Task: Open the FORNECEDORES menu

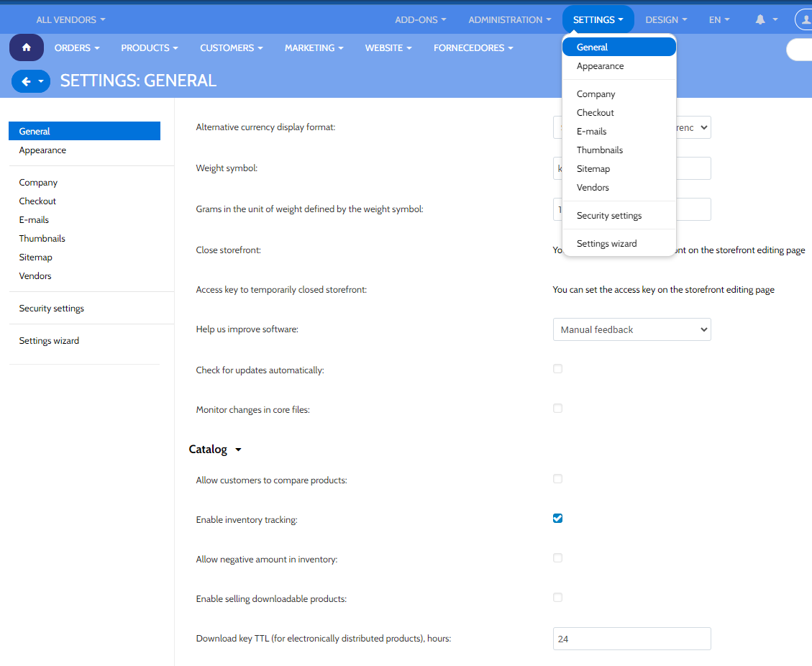Action: click(x=473, y=47)
